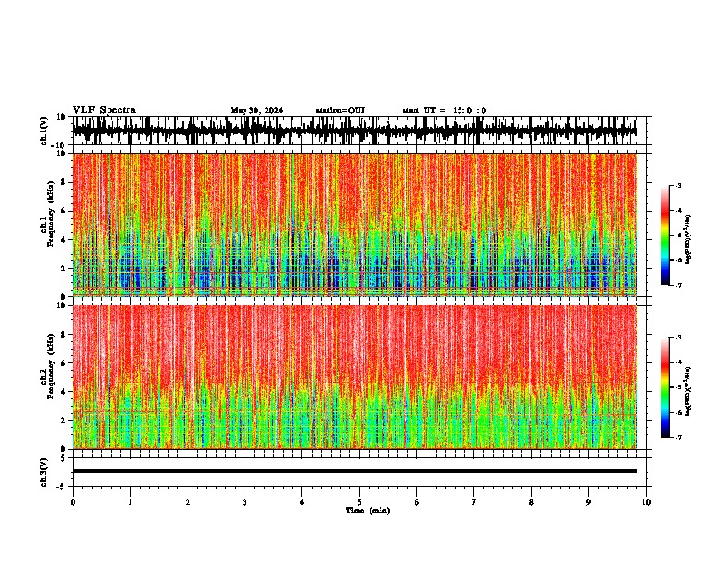This screenshot has height=563, width=728.
Task: Click time axis tick label "3"
Action: click(x=245, y=502)
